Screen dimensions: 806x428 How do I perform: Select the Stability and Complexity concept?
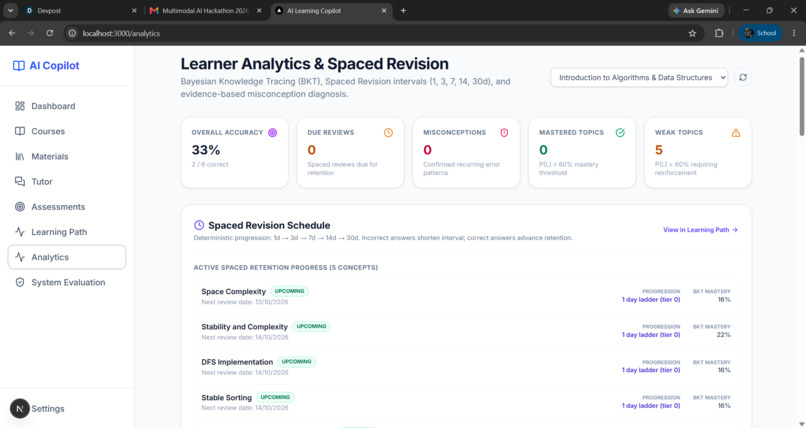[x=466, y=331]
